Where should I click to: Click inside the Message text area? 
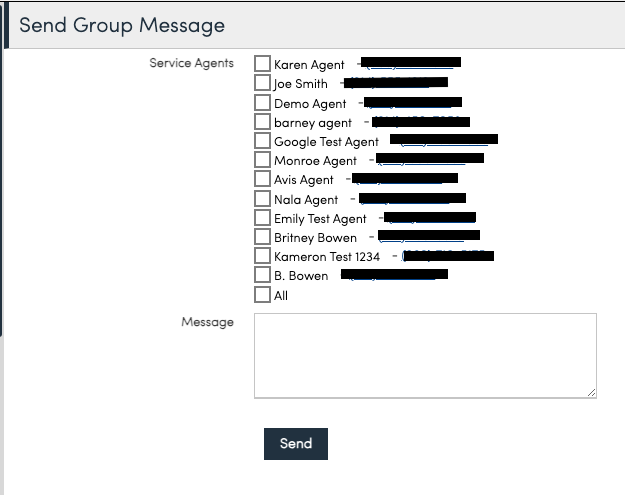click(x=425, y=356)
